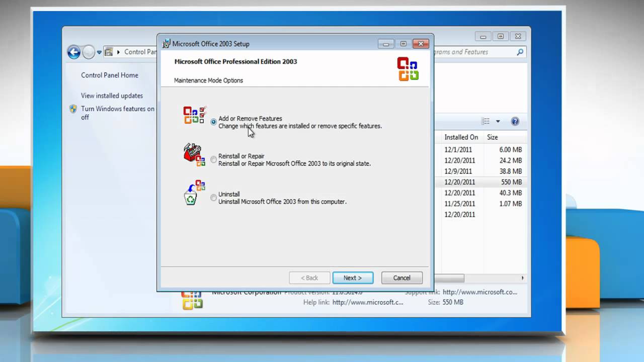Click the Add or Remove Features icon

195,115
